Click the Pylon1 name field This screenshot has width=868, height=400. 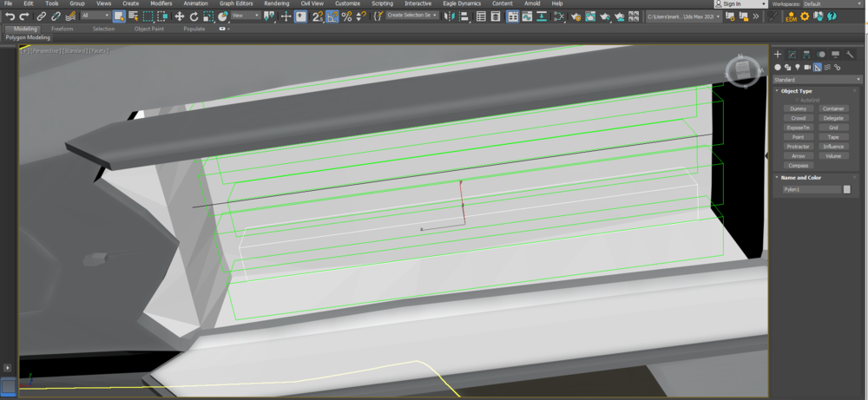point(811,189)
